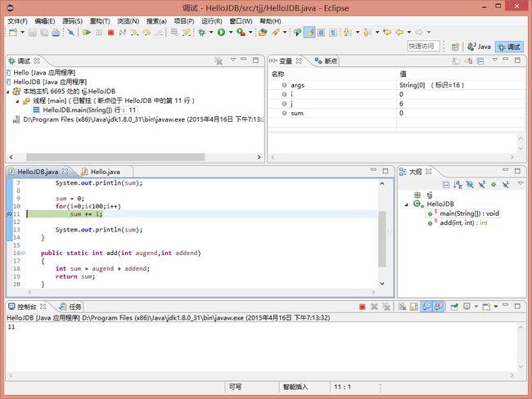Toggle Hide Non-Public Members in the Outline
The height and width of the screenshot is (399, 532).
494,185
